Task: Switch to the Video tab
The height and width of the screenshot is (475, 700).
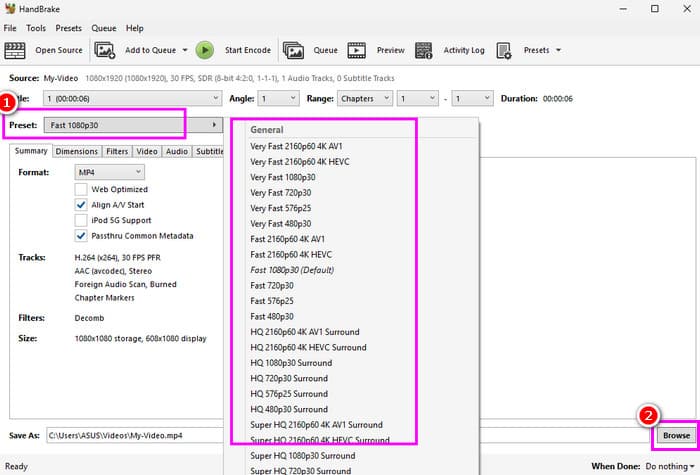Action: [x=147, y=151]
